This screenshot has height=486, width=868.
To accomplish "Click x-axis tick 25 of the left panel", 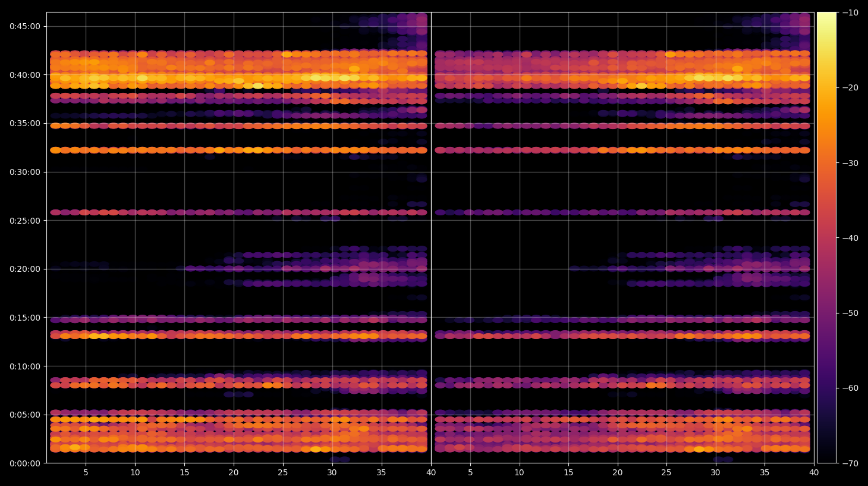I will (x=282, y=473).
